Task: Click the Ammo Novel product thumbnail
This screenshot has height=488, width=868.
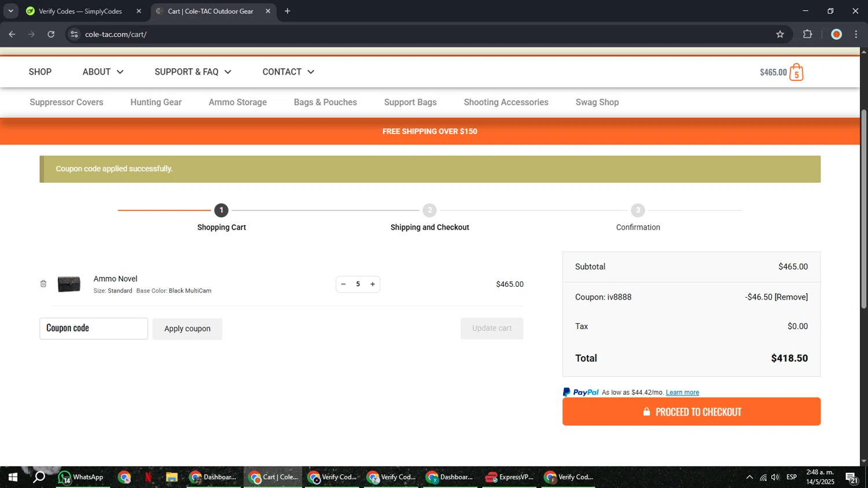Action: point(69,284)
